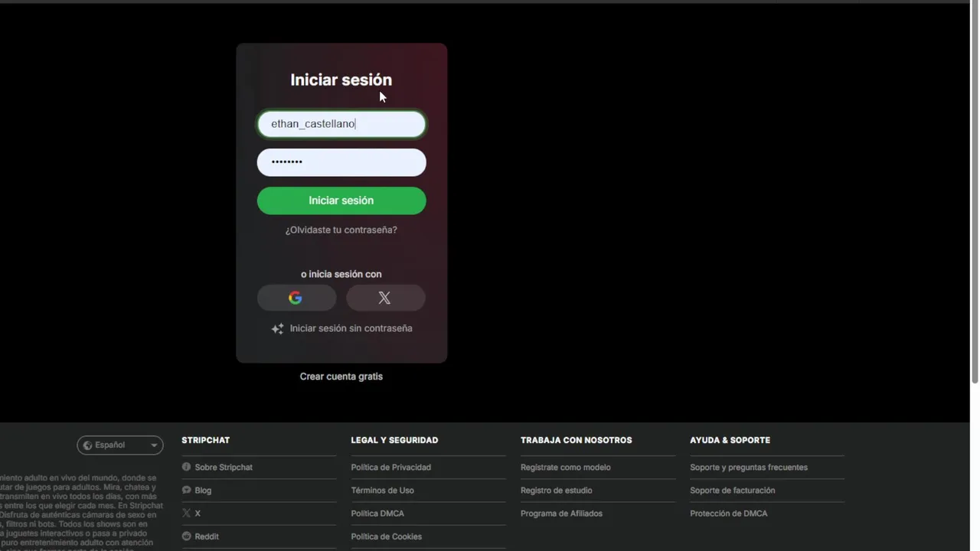Open Sobre Stripchat footer link
This screenshot has height=551, width=980.
224,467
